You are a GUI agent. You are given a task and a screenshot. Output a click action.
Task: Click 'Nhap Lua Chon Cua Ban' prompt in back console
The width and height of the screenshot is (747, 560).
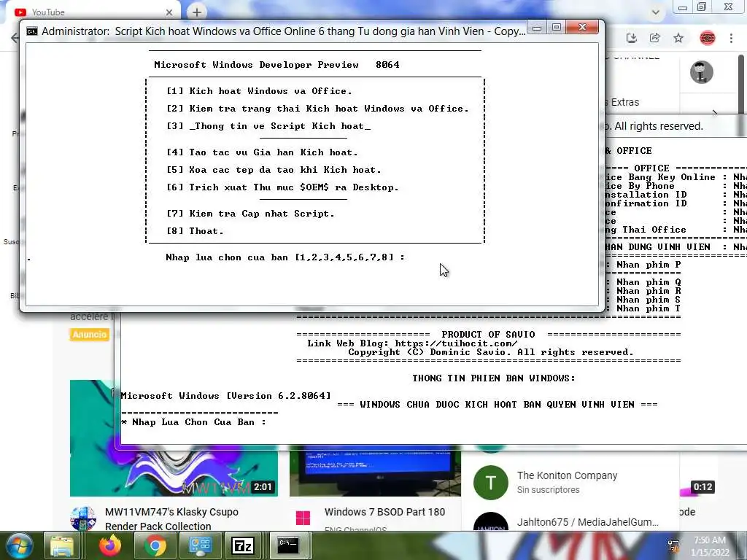point(193,422)
